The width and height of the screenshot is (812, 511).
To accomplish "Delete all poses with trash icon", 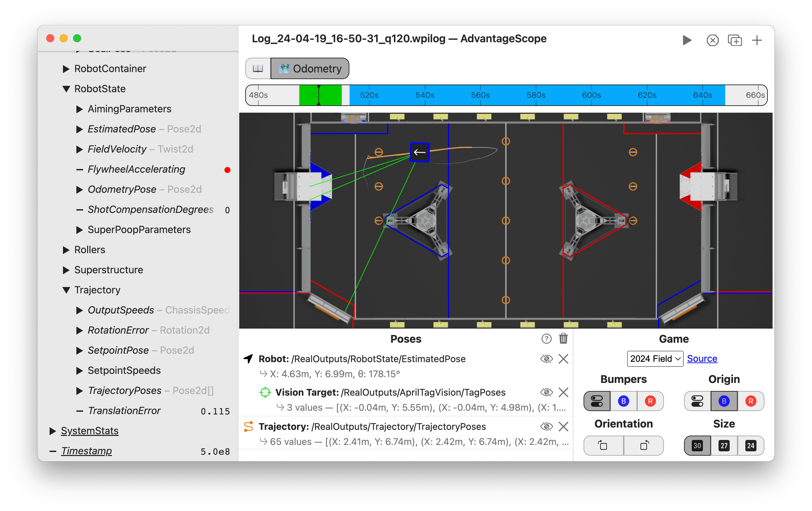I will point(563,339).
